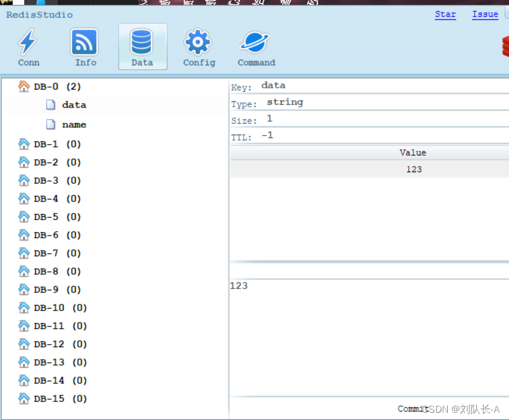Click the house icon next to DB-12

(x=22, y=343)
